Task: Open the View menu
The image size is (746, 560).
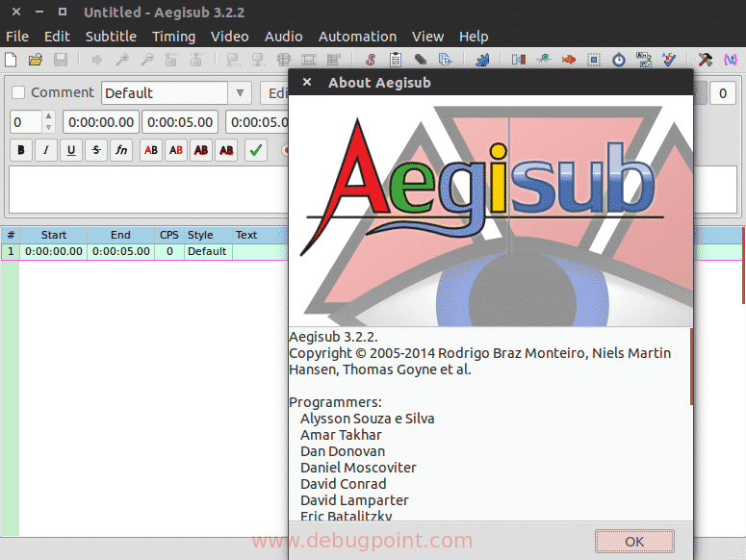Action: point(427,37)
